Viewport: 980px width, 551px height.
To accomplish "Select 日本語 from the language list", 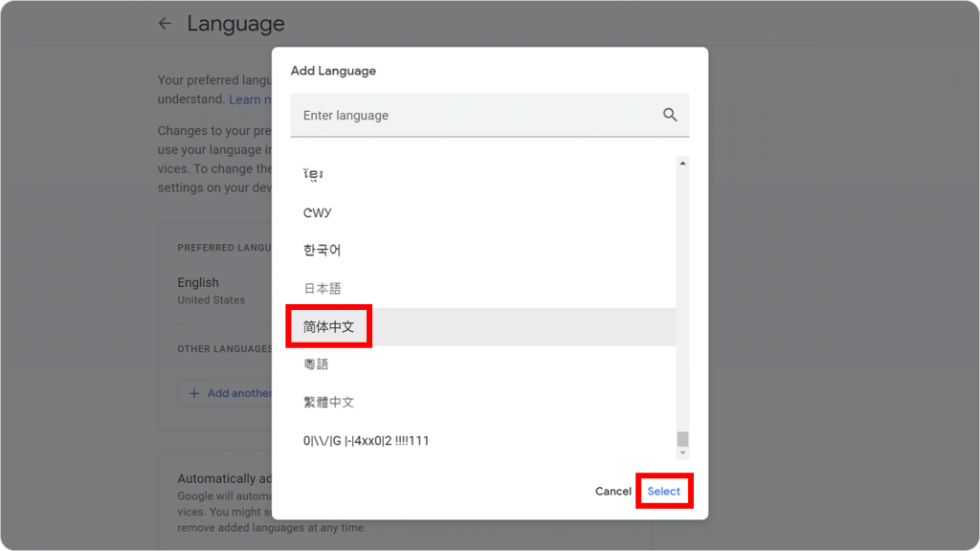I will (321, 288).
